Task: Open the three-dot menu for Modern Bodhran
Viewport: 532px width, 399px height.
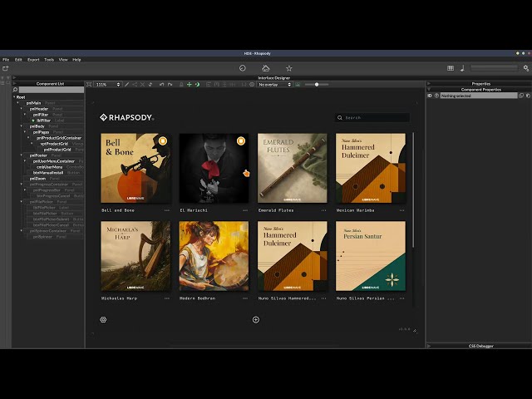Action: (x=245, y=298)
